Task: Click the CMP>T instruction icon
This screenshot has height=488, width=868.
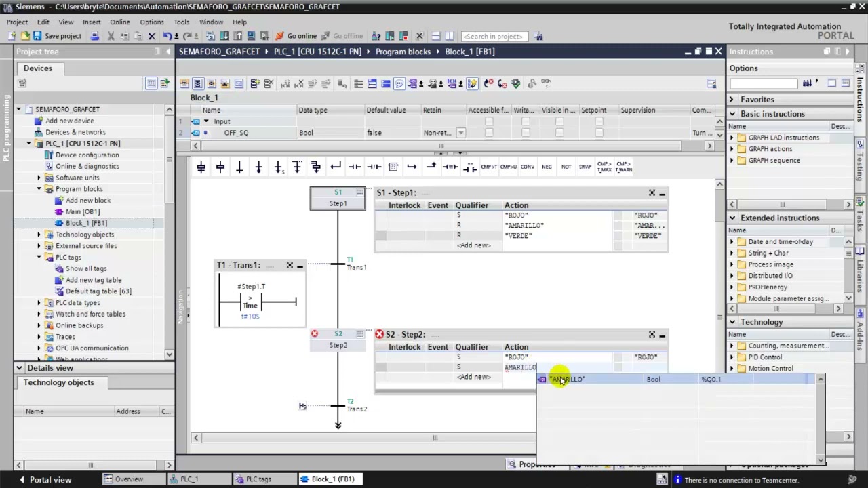Action: pos(489,167)
